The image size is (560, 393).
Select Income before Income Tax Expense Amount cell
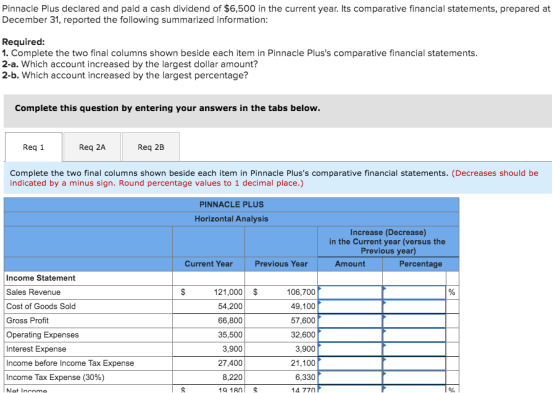pos(350,363)
